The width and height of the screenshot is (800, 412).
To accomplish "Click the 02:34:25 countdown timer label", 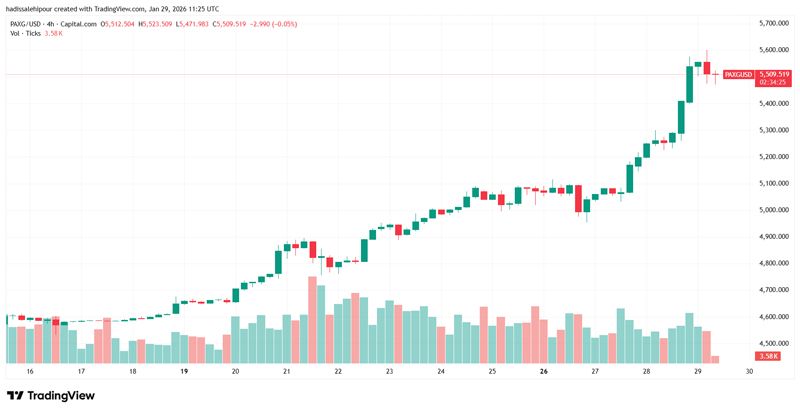I will click(x=772, y=83).
